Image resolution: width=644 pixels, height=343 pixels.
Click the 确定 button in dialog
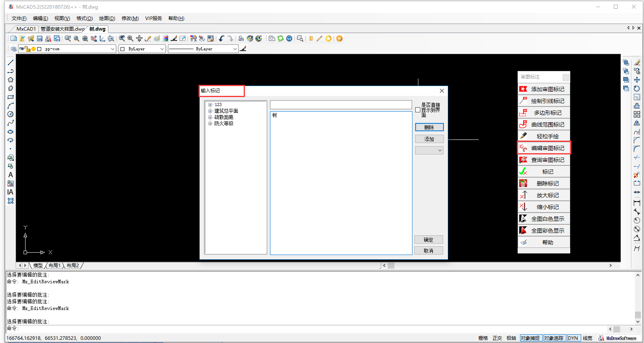point(429,240)
